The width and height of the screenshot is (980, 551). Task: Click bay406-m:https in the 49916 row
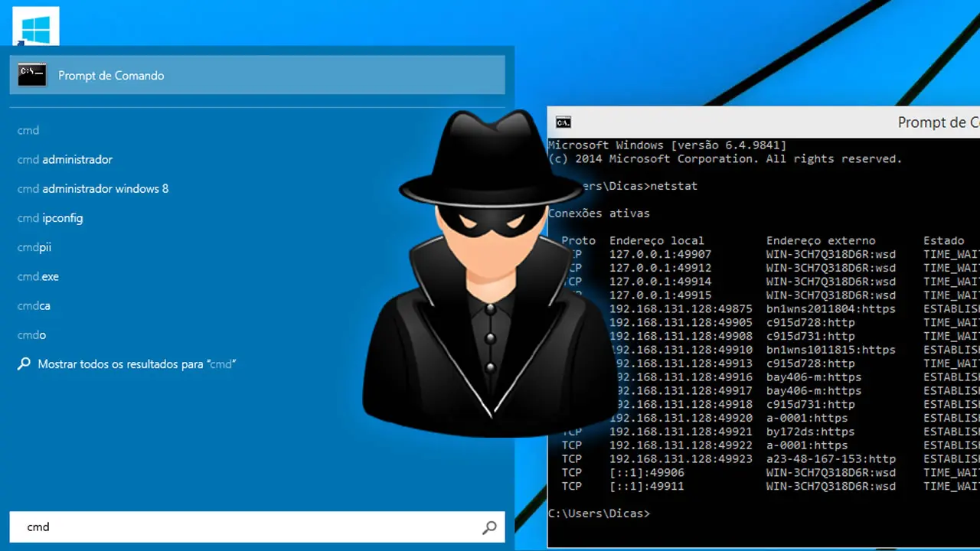[814, 377]
